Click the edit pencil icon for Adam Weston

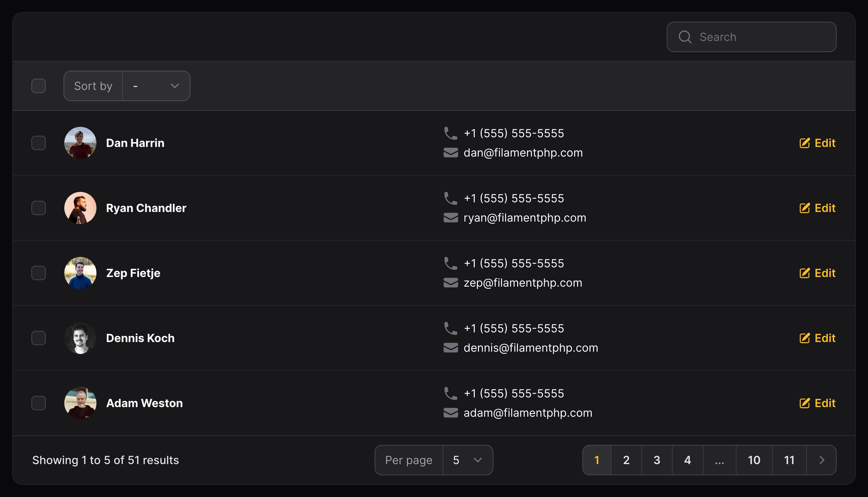[x=805, y=403]
